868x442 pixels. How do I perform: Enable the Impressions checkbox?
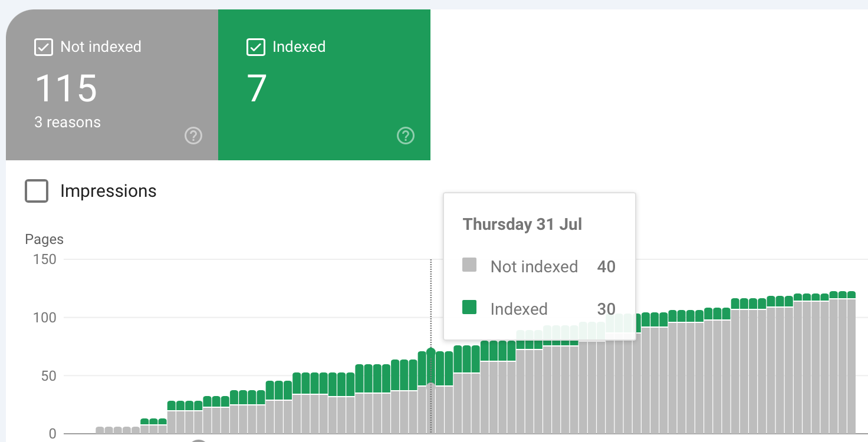(37, 191)
